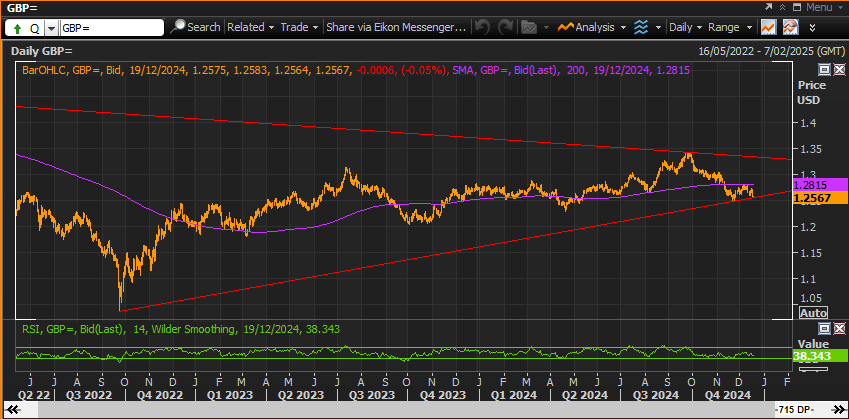Click the undo arrow icon
This screenshot has width=849, height=419.
[482, 27]
